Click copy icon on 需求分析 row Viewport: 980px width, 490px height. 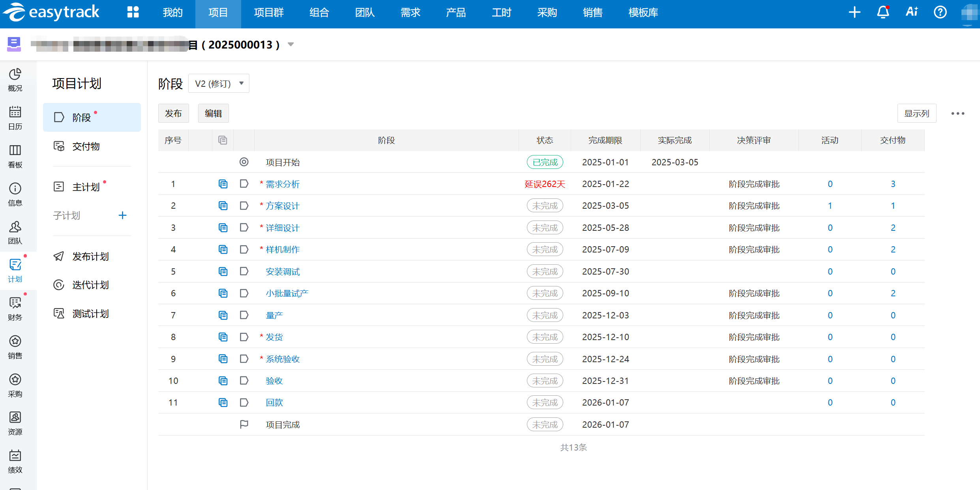pos(223,184)
